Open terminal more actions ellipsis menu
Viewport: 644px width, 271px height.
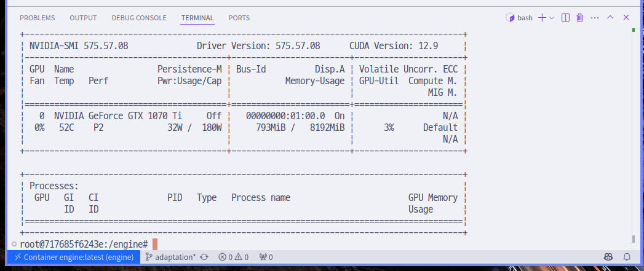click(x=595, y=18)
